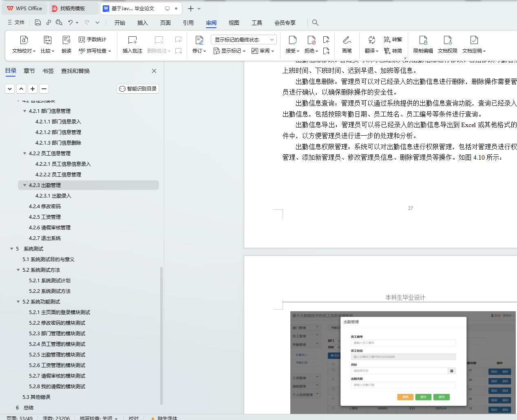Go to 5.2.5 出勤管理的模块测试
This screenshot has width=517, height=420.
(x=57, y=354)
